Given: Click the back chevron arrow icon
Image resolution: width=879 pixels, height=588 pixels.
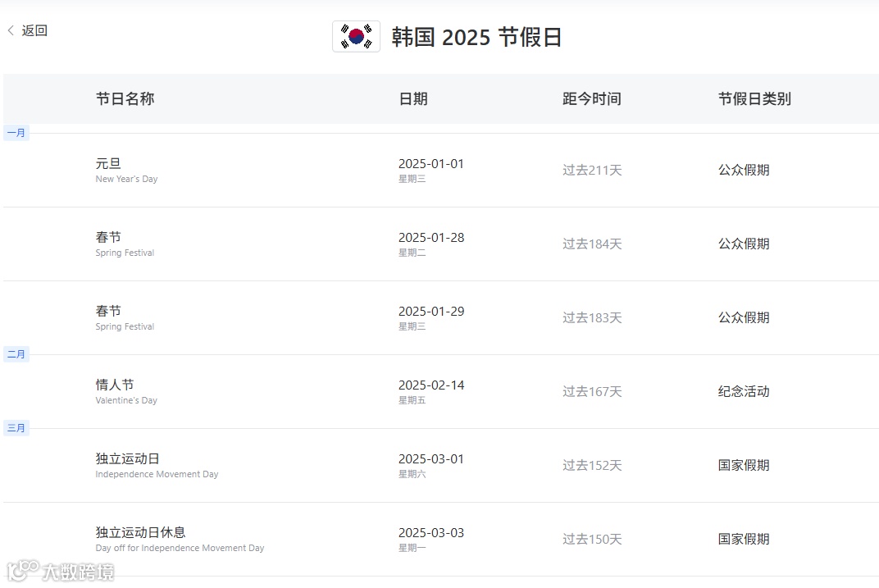Looking at the screenshot, I should 11,31.
